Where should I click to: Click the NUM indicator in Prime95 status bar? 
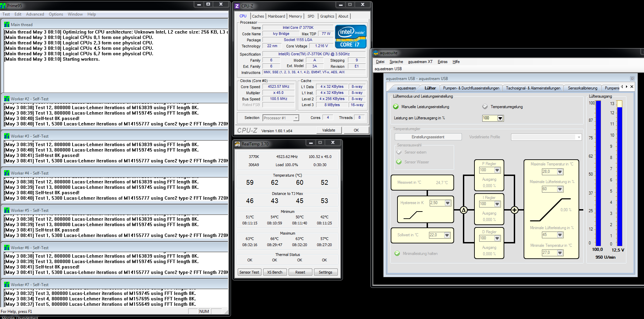coord(204,312)
